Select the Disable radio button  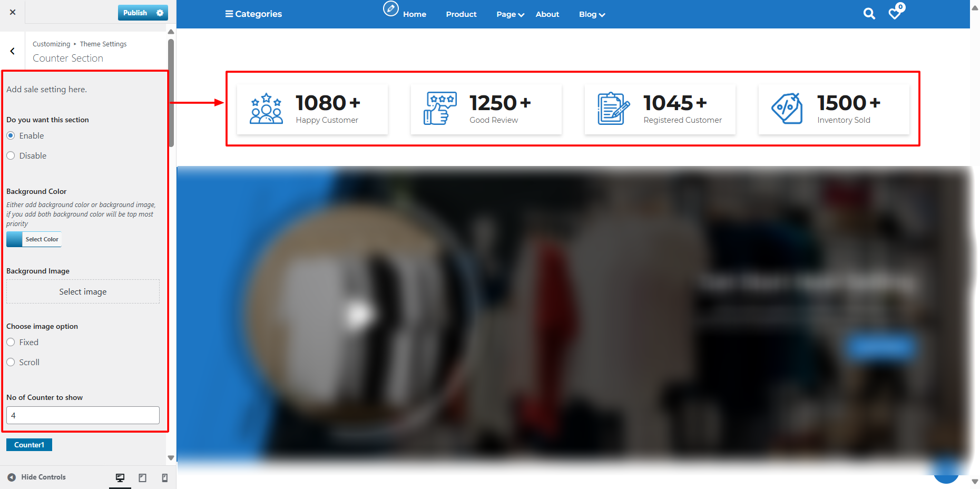11,156
